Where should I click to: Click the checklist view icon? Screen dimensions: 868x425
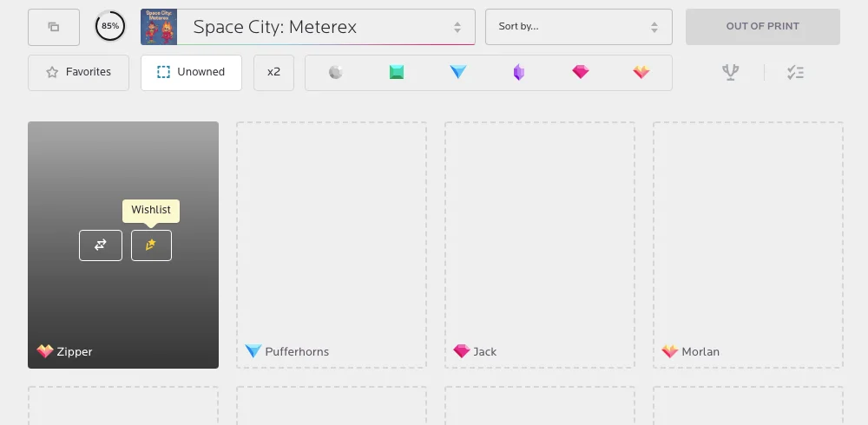tap(795, 73)
